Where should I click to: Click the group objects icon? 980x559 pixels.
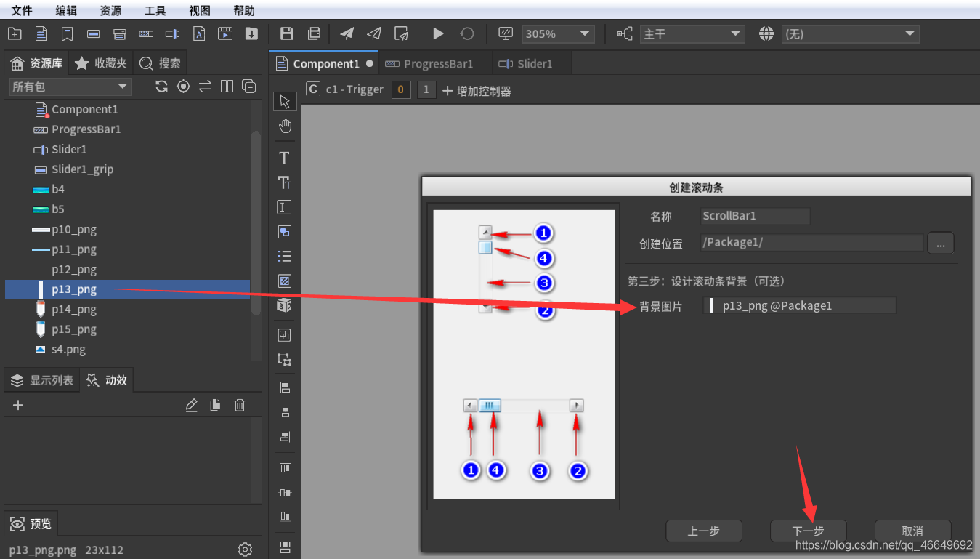pyautogui.click(x=285, y=335)
